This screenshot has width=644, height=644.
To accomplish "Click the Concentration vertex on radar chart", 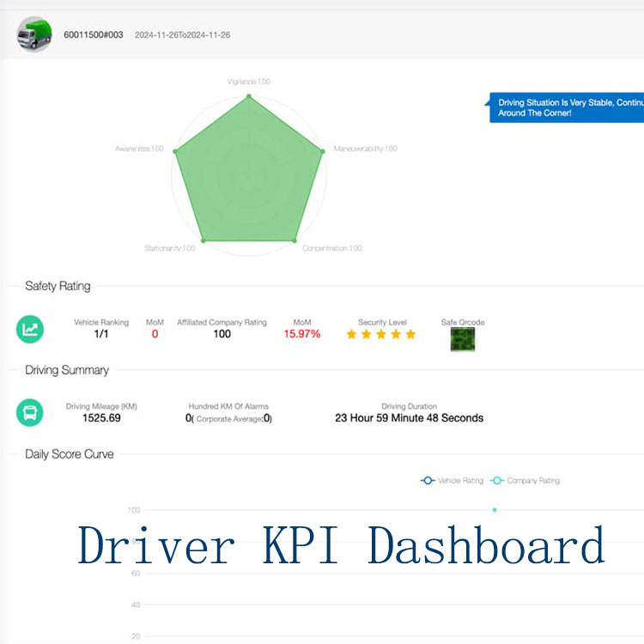I will (x=294, y=240).
